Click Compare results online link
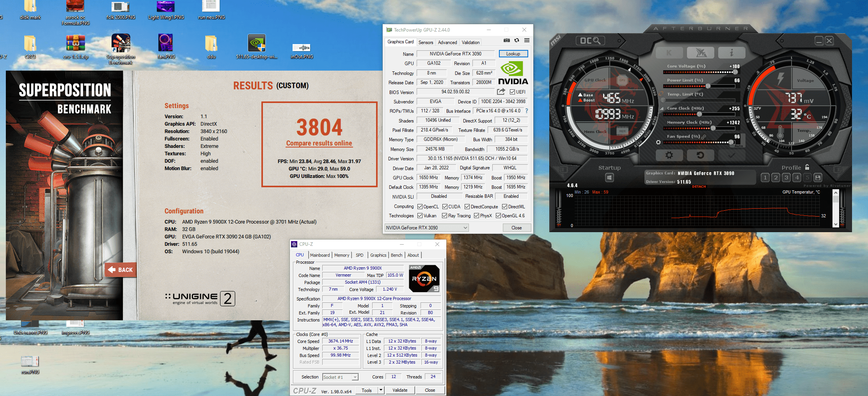Image resolution: width=868 pixels, height=396 pixels. pos(319,143)
